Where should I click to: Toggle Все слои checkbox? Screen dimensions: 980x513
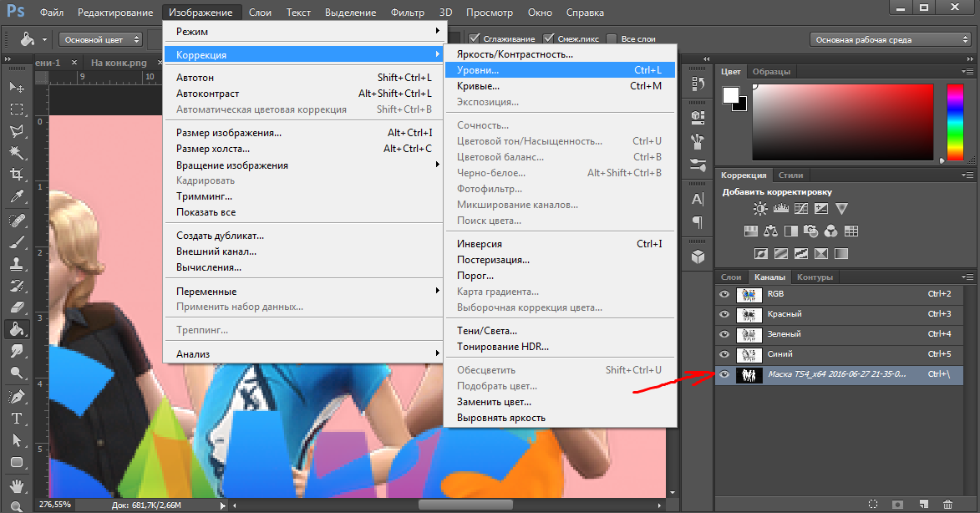click(x=612, y=38)
